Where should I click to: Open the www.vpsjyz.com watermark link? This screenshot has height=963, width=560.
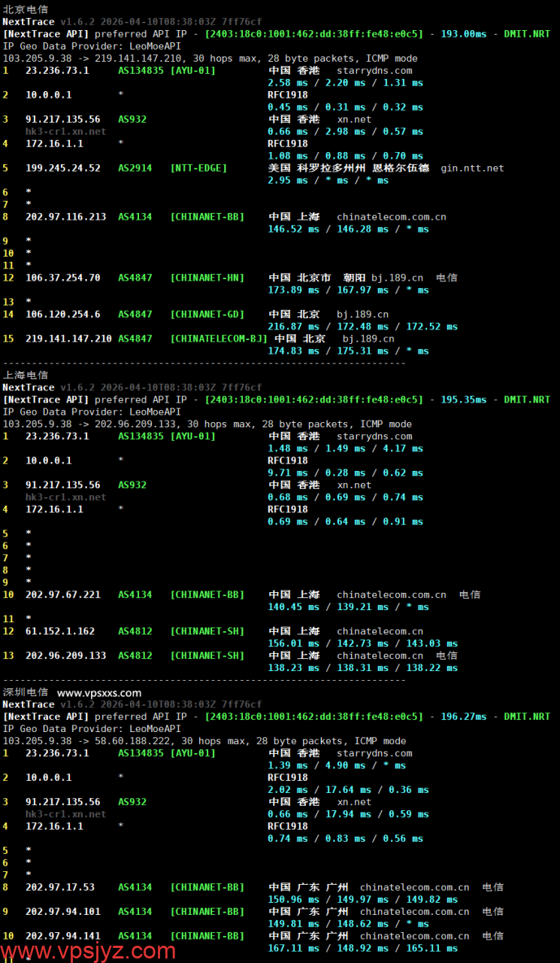coord(88,949)
